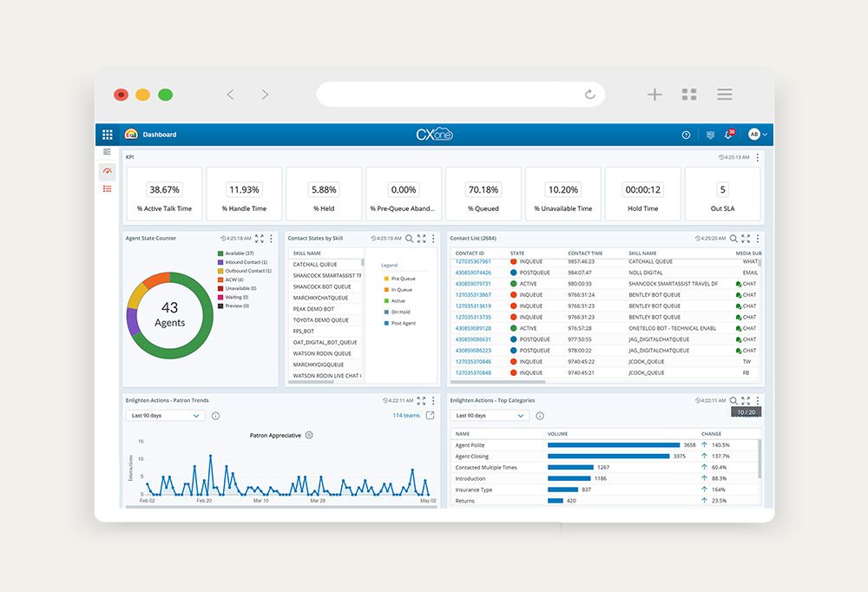Viewport: 868px width, 592px height.
Task: Open the app launcher grid icon
Action: [108, 135]
